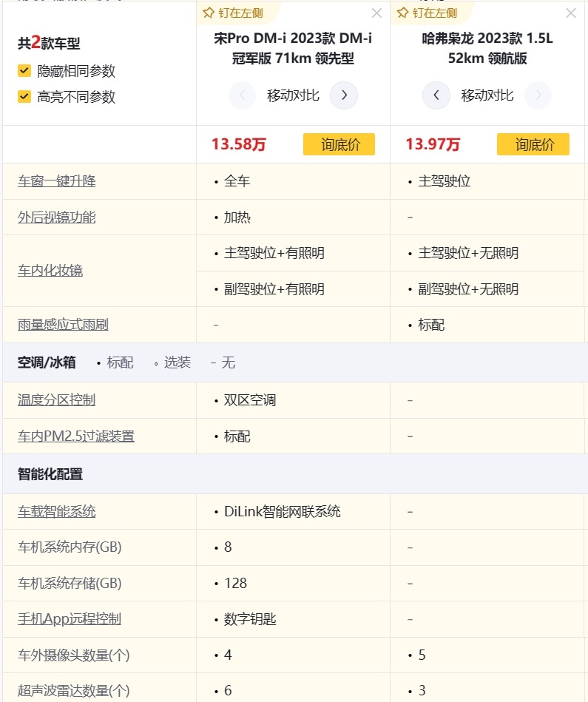Open 宋Pro DM-i 2023款 model title

click(x=293, y=48)
